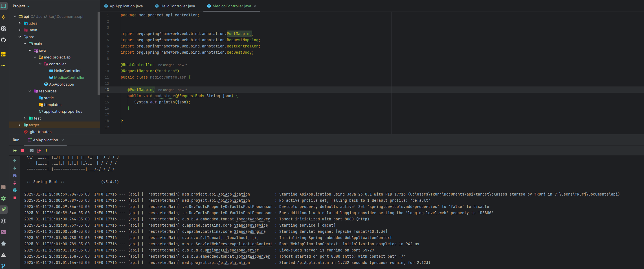Expand the .mvn folder

coord(20,30)
